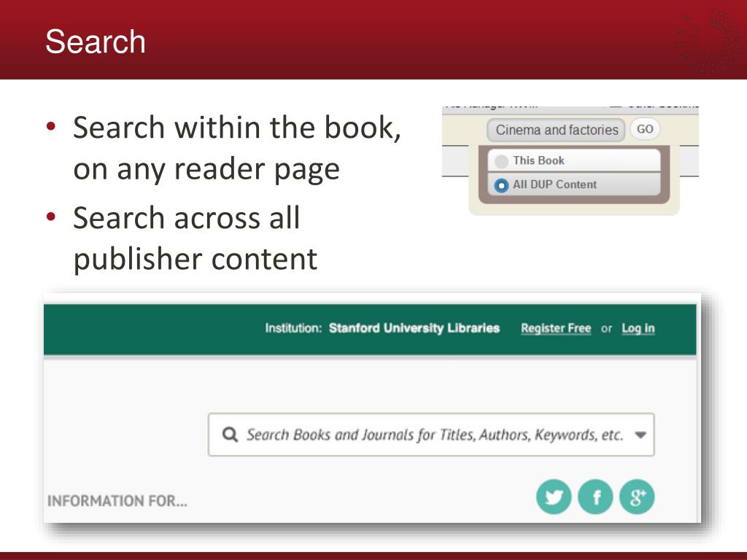Expand the search field dropdown arrow

[x=640, y=435]
